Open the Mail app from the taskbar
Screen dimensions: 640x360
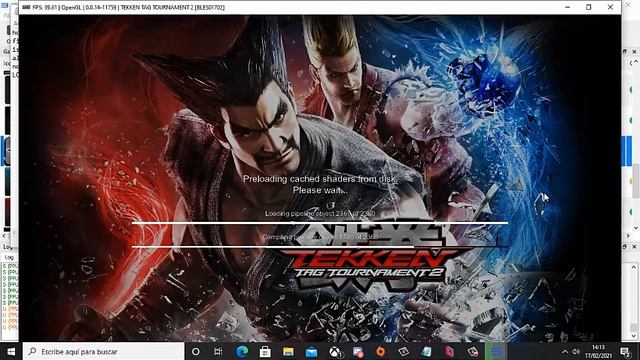311,351
